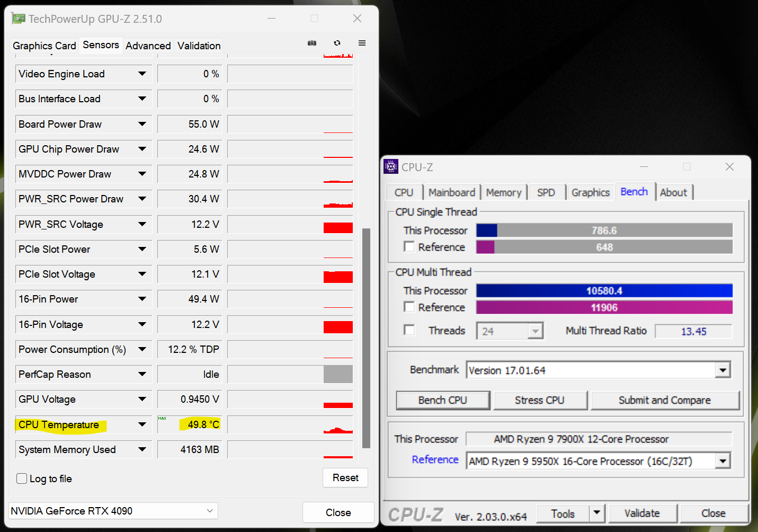Start the benchmark with Bench CPU
This screenshot has height=532, width=758.
443,400
